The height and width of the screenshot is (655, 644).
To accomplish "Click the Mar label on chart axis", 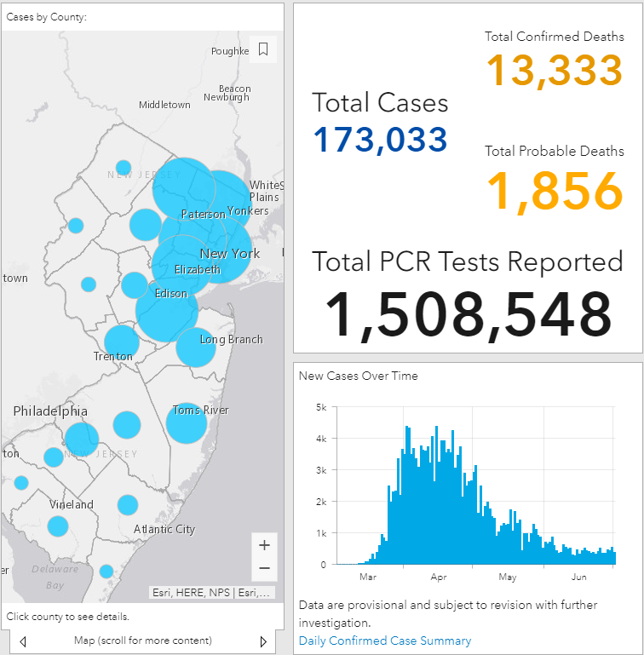I will point(368,577).
